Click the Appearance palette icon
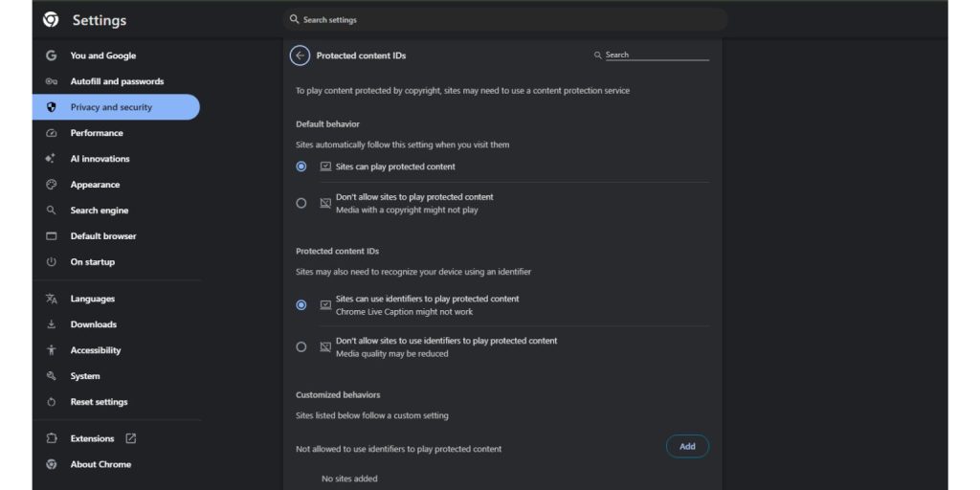 point(52,185)
